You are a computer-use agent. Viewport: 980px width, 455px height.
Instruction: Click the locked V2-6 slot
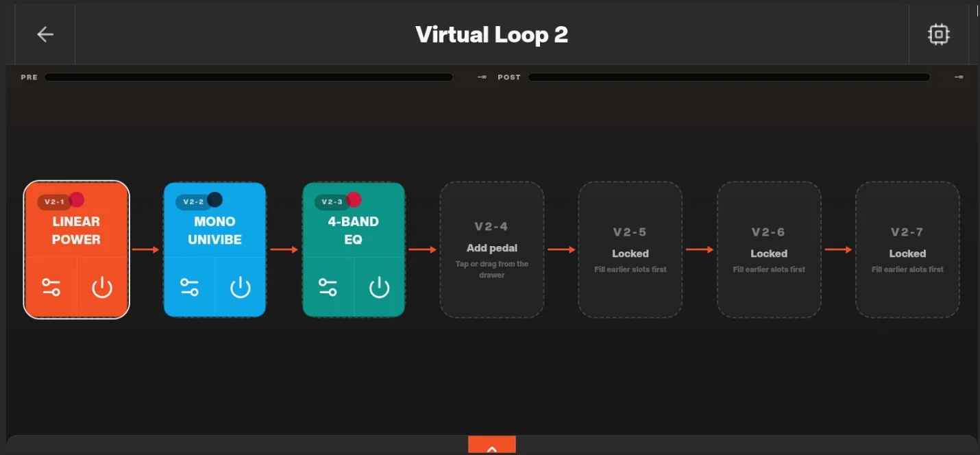[x=769, y=249]
